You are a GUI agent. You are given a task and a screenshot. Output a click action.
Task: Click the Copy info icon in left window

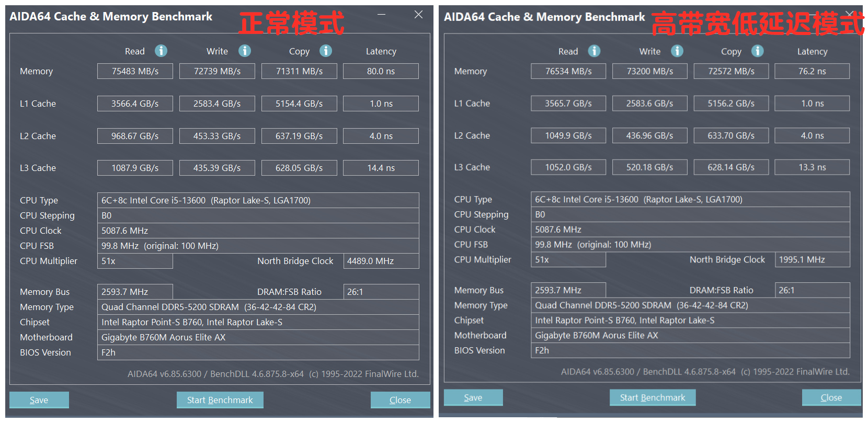(x=326, y=51)
